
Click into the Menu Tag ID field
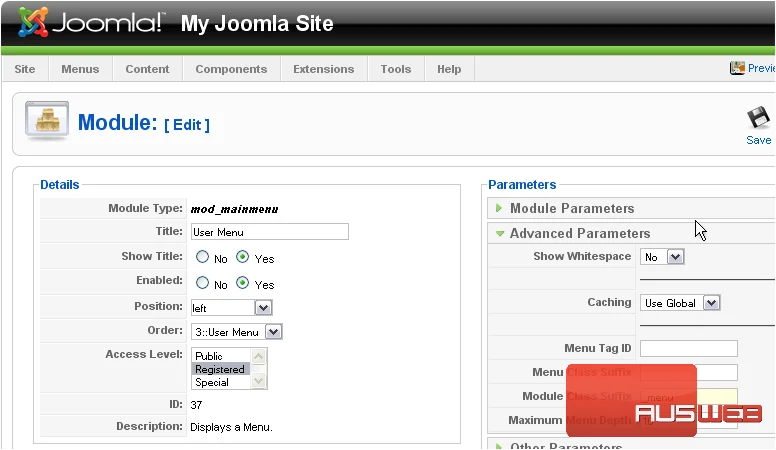coord(688,349)
